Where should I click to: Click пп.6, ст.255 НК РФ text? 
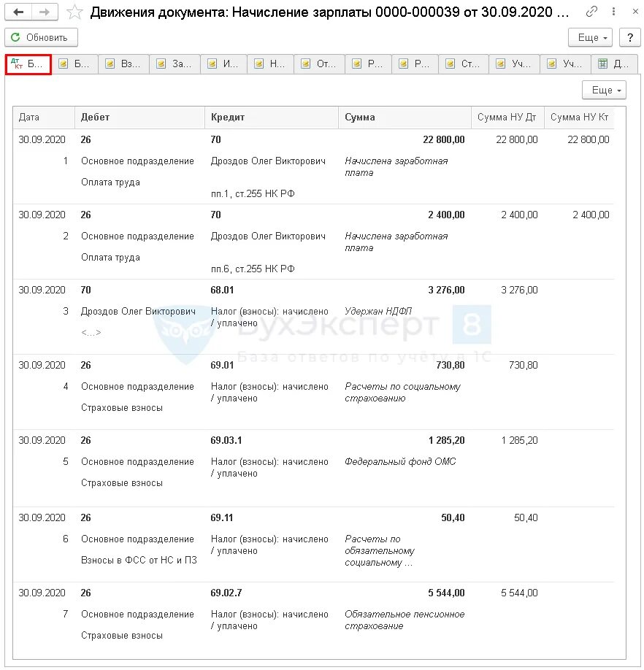tap(253, 269)
